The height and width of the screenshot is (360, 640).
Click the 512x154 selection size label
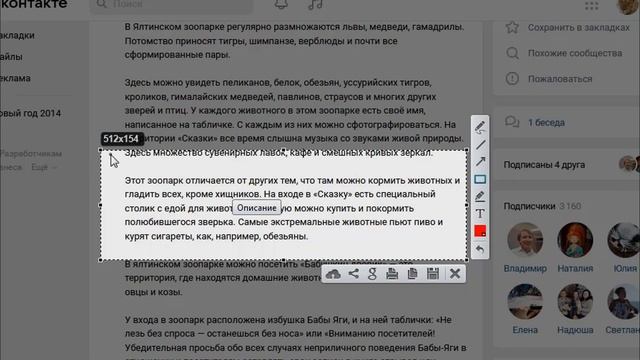[121, 139]
